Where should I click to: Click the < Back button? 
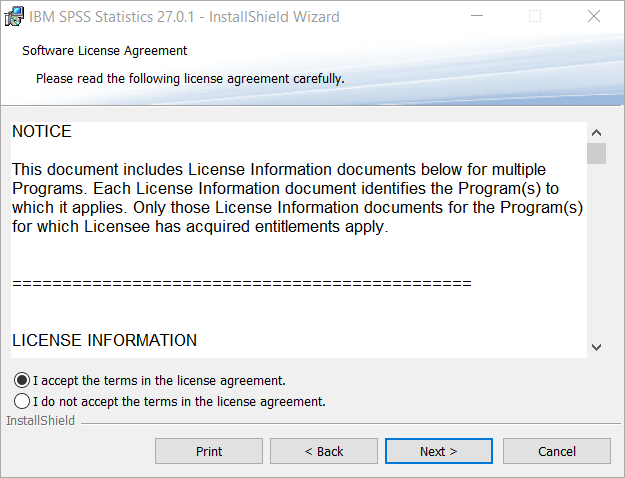324,451
